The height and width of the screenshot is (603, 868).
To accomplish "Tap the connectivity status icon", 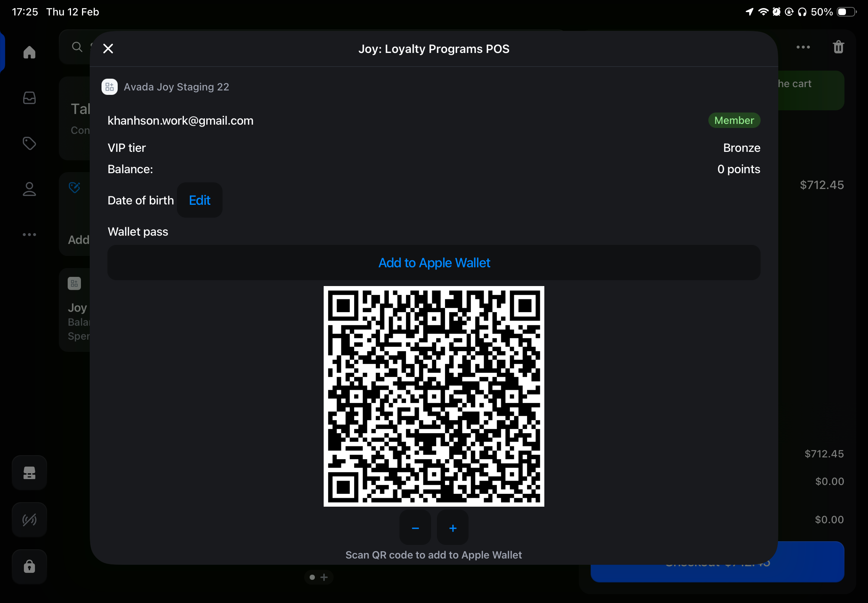I will coord(29,520).
